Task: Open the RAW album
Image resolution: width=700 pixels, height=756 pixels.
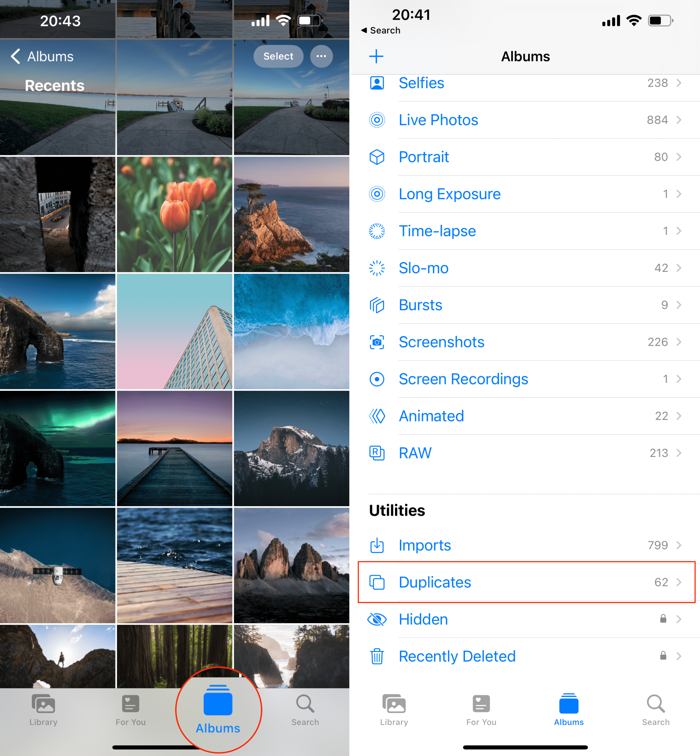Action: coord(525,452)
